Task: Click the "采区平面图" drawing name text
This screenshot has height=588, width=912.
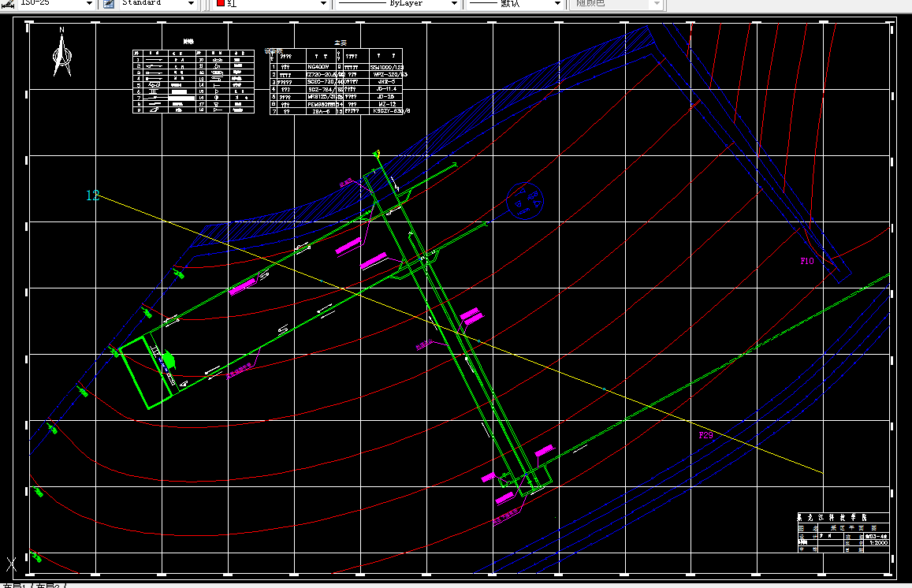Action: [x=854, y=527]
